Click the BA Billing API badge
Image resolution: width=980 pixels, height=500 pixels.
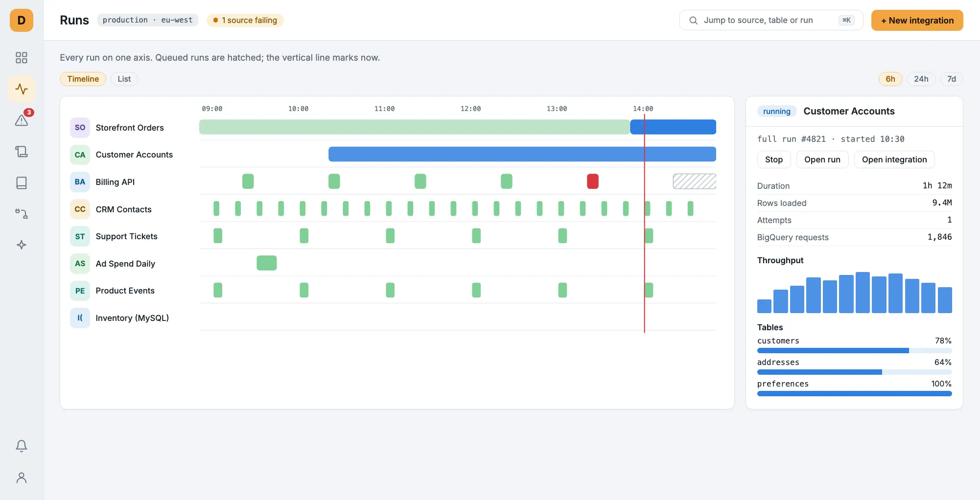[80, 182]
